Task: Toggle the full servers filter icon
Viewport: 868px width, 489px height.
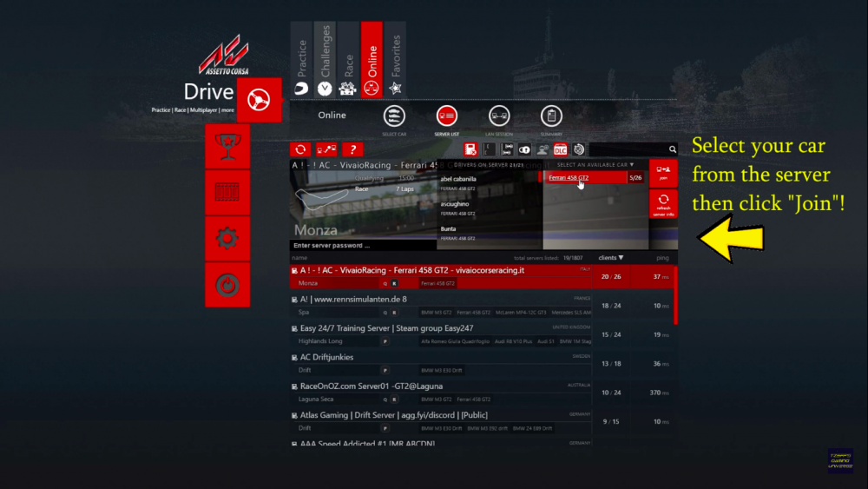Action: point(507,149)
